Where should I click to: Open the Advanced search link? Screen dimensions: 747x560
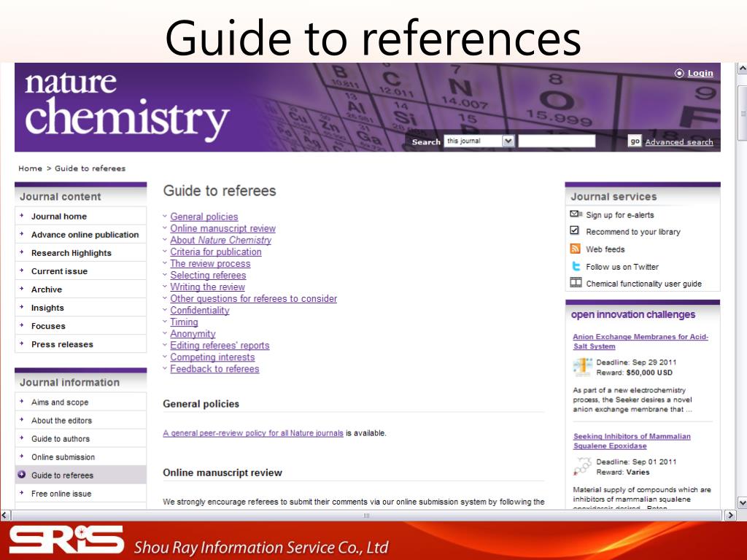(x=679, y=142)
